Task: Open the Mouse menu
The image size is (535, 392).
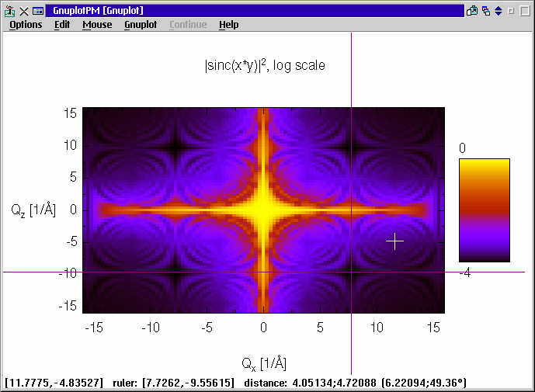Action: [x=97, y=25]
